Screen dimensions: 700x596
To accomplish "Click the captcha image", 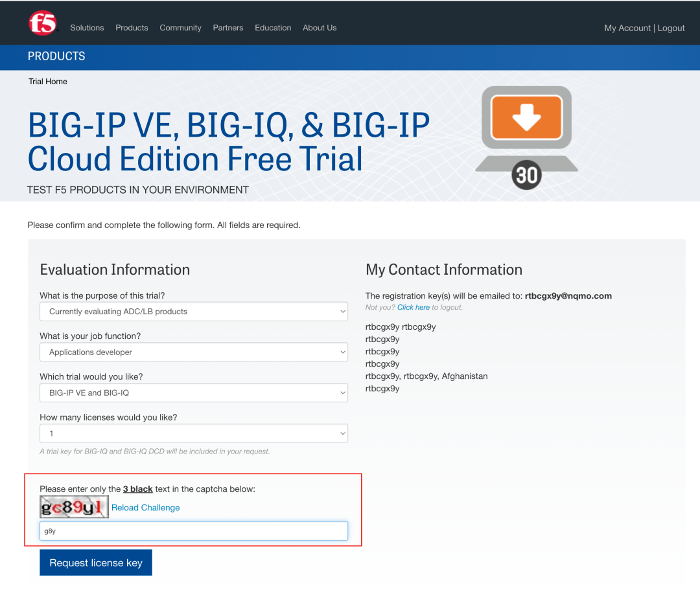I will point(74,507).
